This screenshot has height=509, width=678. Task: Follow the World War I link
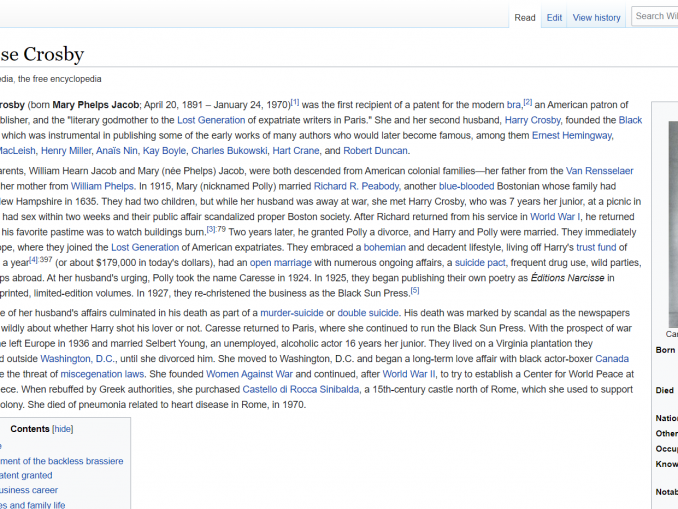pos(555,217)
